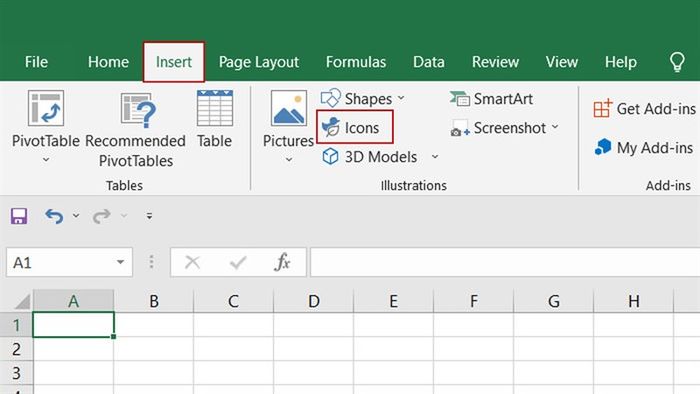This screenshot has height=394, width=700.
Task: Expand the 3D Models dropdown arrow
Action: tap(435, 157)
